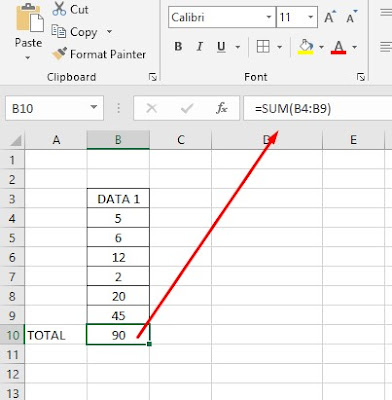Screen dimensions: 392x400
Task: Open the Font dialog launcher
Action: (x=361, y=77)
